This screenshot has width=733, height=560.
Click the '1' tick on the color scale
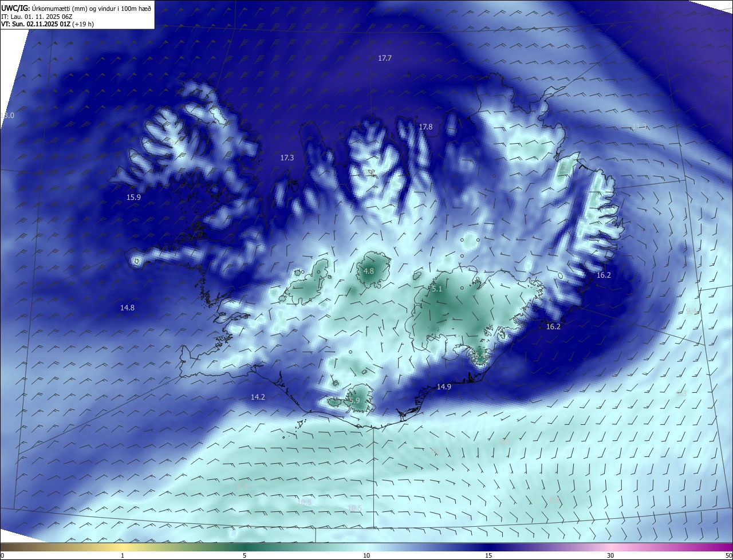[x=123, y=555]
